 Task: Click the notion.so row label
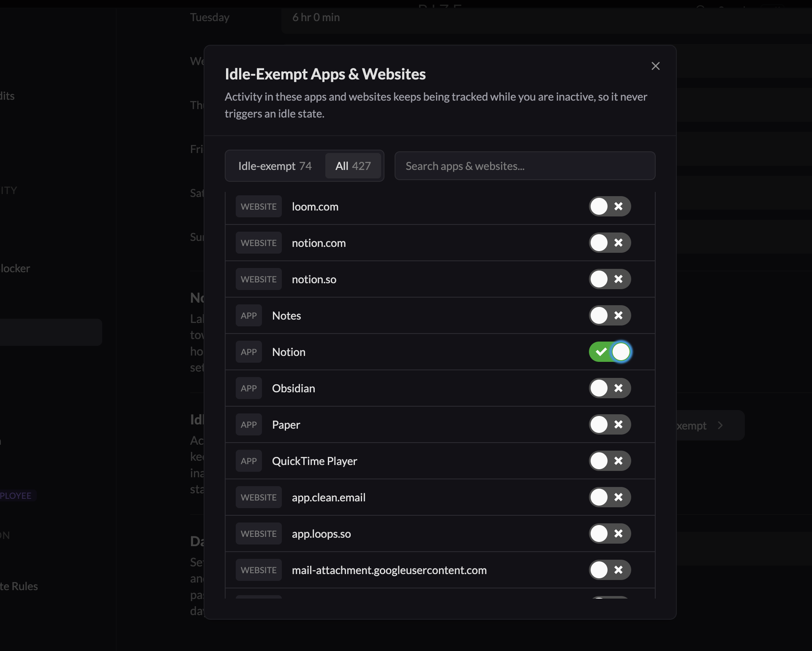[x=314, y=279]
